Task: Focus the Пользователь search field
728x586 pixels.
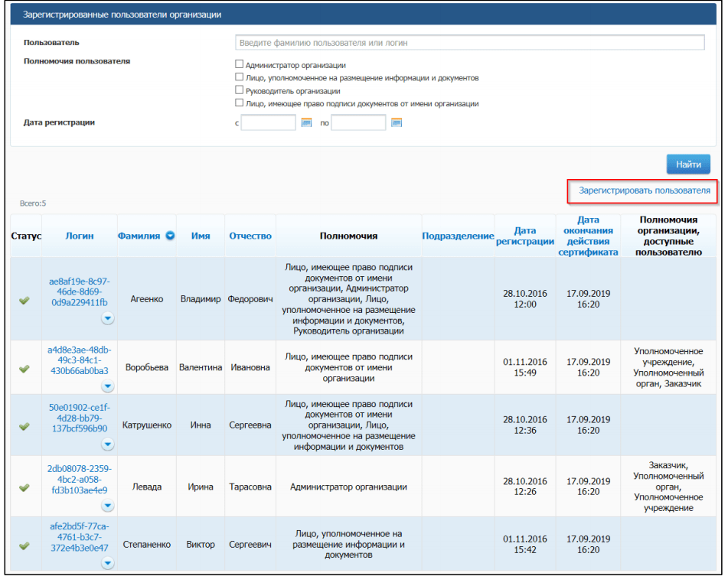Action: click(x=470, y=43)
